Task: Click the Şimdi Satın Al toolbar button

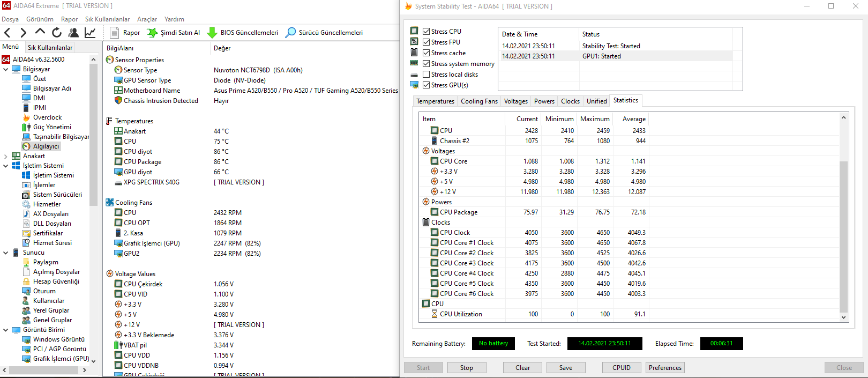Action: pyautogui.click(x=174, y=33)
